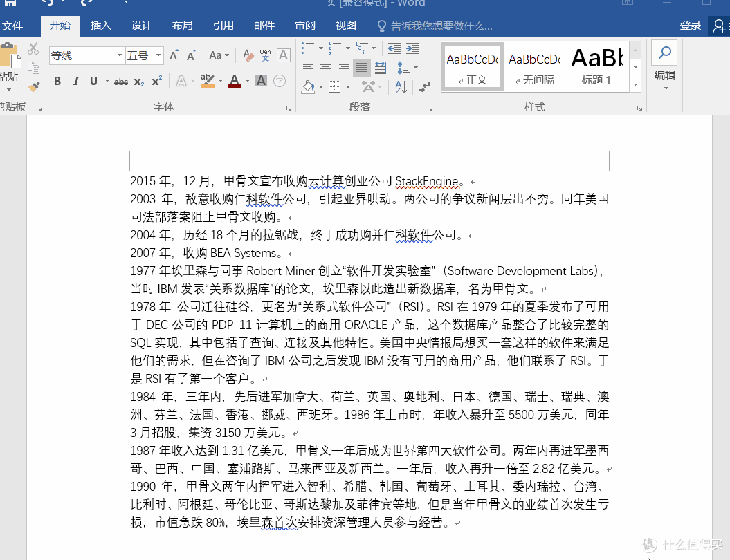Open the font size dropdown 五号
730x560 pixels.
click(x=158, y=56)
